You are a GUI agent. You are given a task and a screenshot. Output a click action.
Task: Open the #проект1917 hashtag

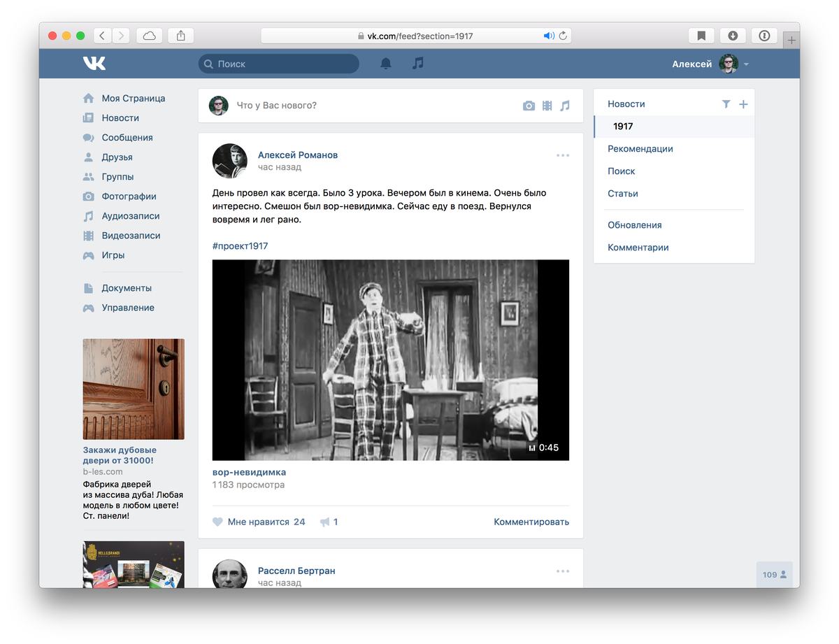(x=240, y=246)
